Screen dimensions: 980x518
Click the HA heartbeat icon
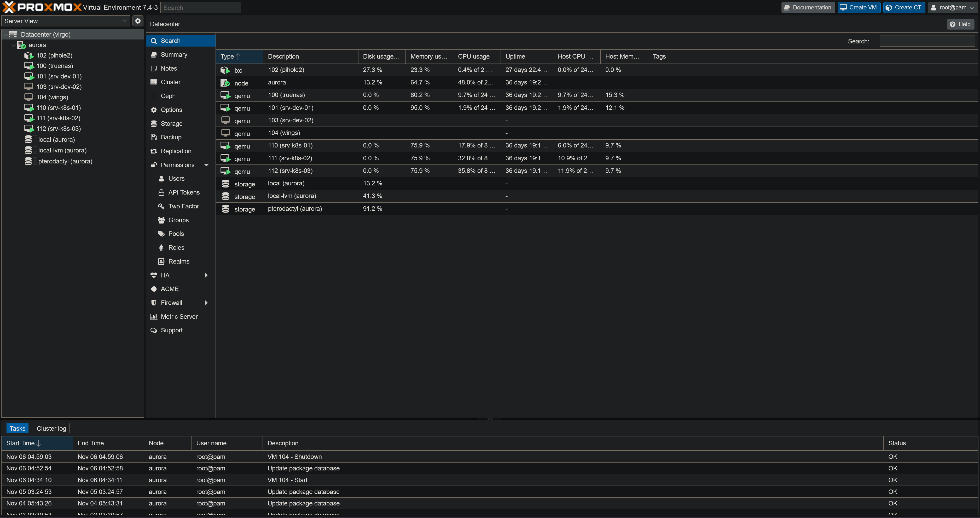[x=154, y=275]
